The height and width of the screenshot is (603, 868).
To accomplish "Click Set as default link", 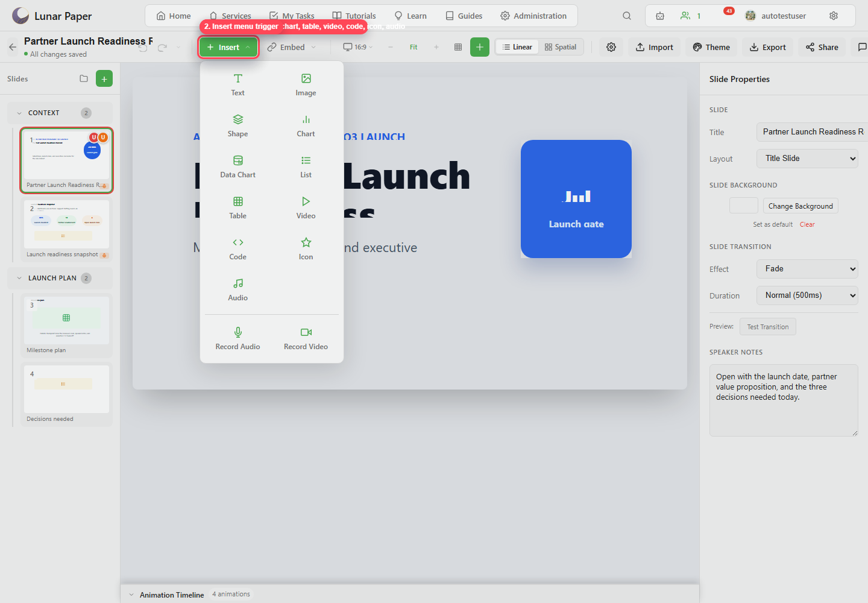I will click(773, 224).
